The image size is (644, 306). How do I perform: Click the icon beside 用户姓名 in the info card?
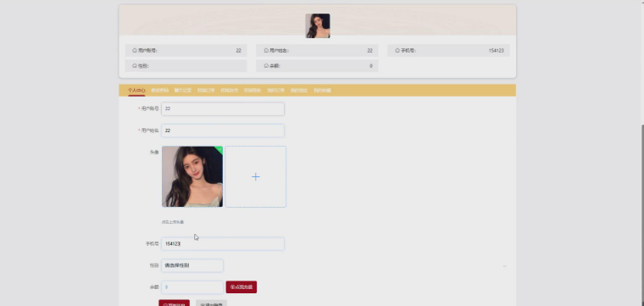click(266, 51)
